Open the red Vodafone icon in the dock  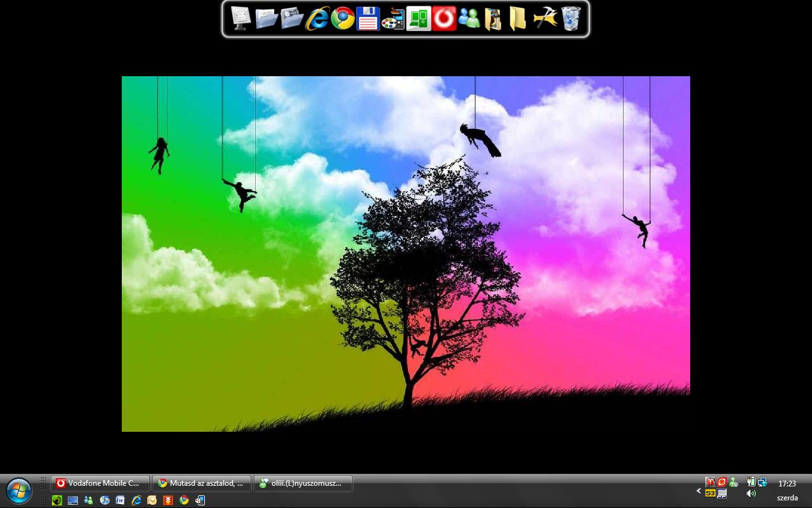(x=444, y=18)
